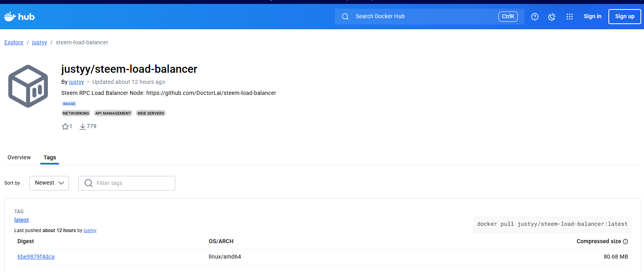Open the apps grid menu icon
Image resolution: width=644 pixels, height=272 pixels.
(570, 17)
